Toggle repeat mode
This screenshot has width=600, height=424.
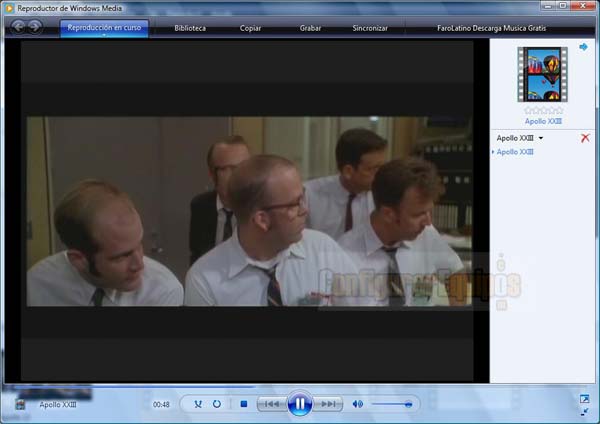(217, 404)
